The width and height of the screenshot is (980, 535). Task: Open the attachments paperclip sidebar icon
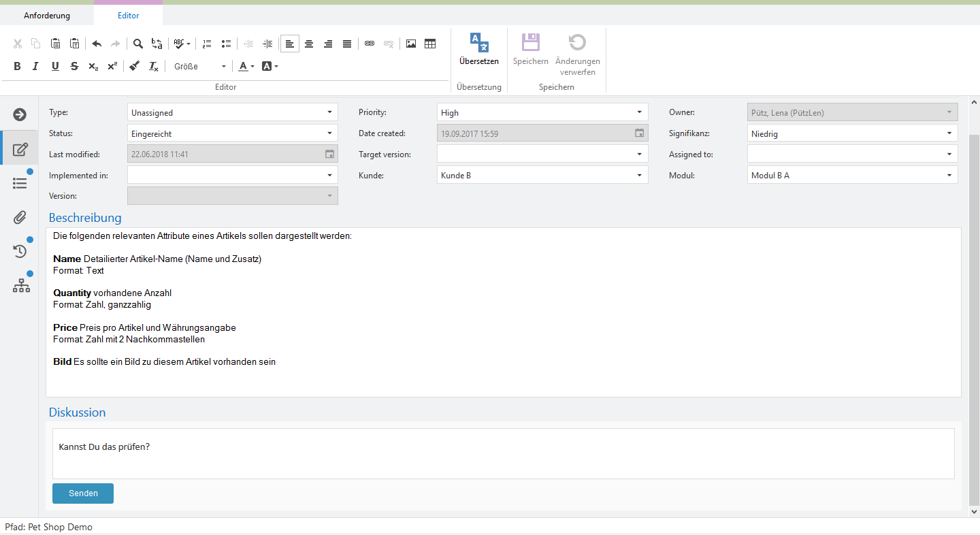(20, 217)
